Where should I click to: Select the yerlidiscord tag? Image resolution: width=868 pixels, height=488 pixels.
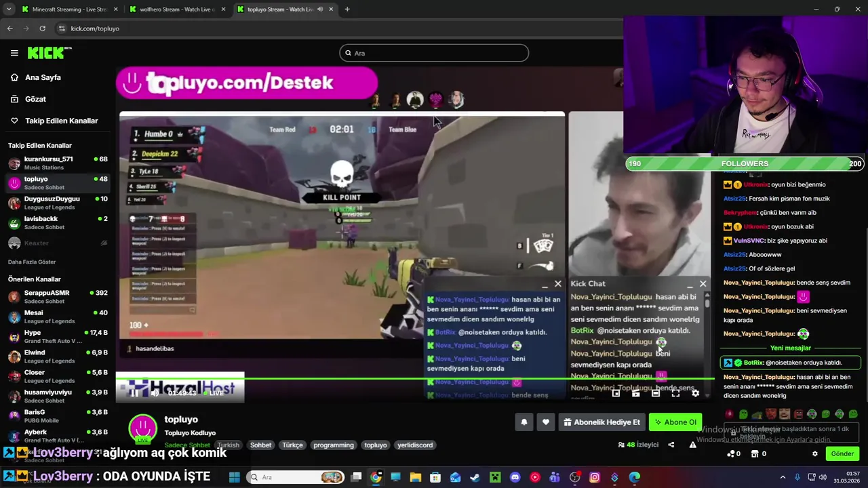[415, 445]
